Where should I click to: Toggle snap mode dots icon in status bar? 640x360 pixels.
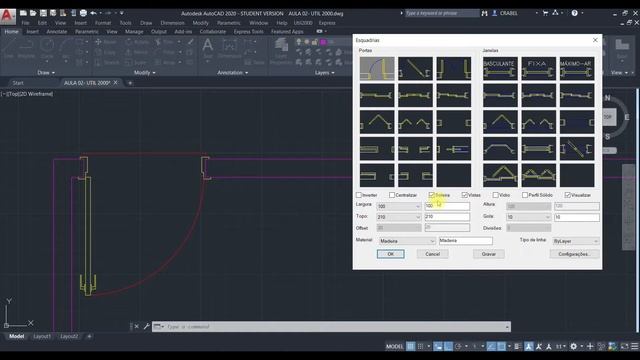tap(420, 347)
